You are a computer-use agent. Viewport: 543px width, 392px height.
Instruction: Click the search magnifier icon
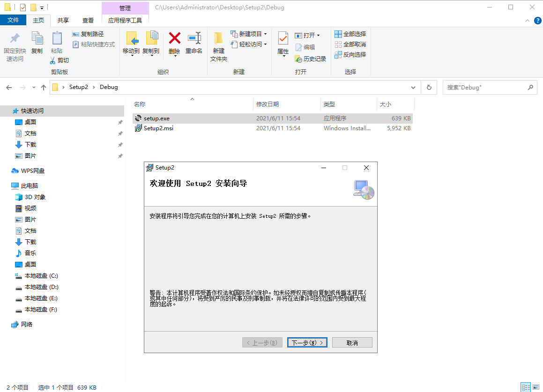click(x=530, y=87)
